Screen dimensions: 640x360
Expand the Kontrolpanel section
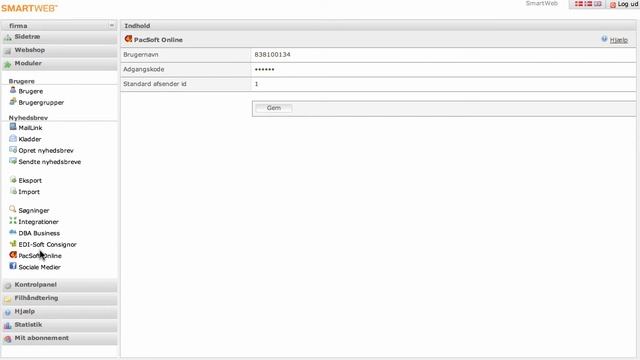tap(60, 285)
